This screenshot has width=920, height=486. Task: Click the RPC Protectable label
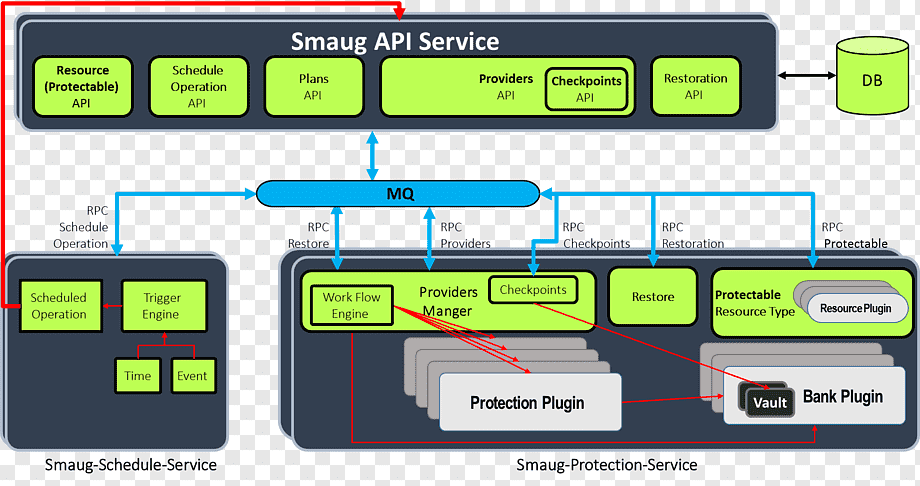(x=855, y=235)
